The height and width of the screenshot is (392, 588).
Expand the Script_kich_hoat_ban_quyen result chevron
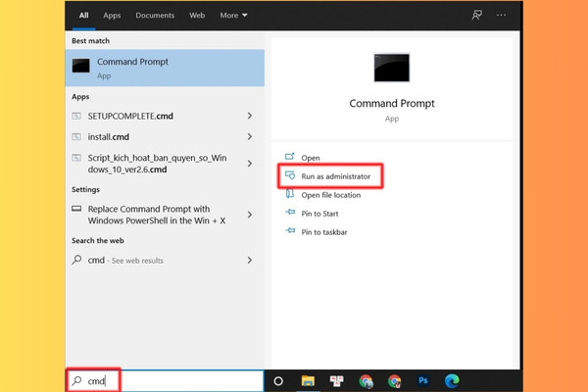pos(250,164)
